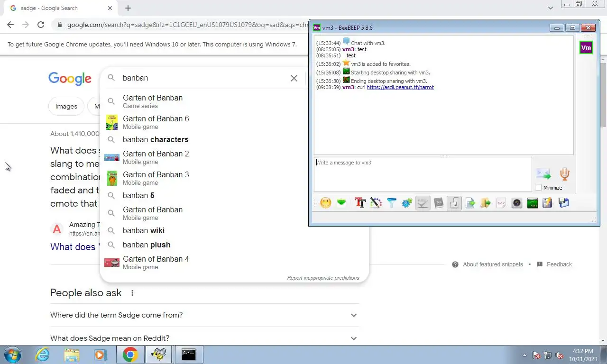This screenshot has width=607, height=364.
Task: Open Internet Explorer from the taskbar
Action: pyautogui.click(x=43, y=355)
